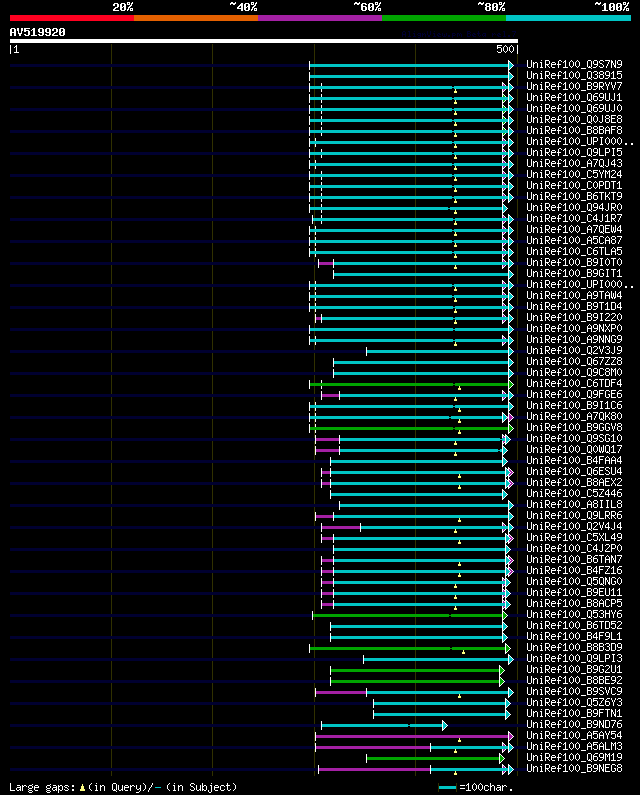Select the UniRef100_B6TAN7 label

pyautogui.click(x=574, y=559)
